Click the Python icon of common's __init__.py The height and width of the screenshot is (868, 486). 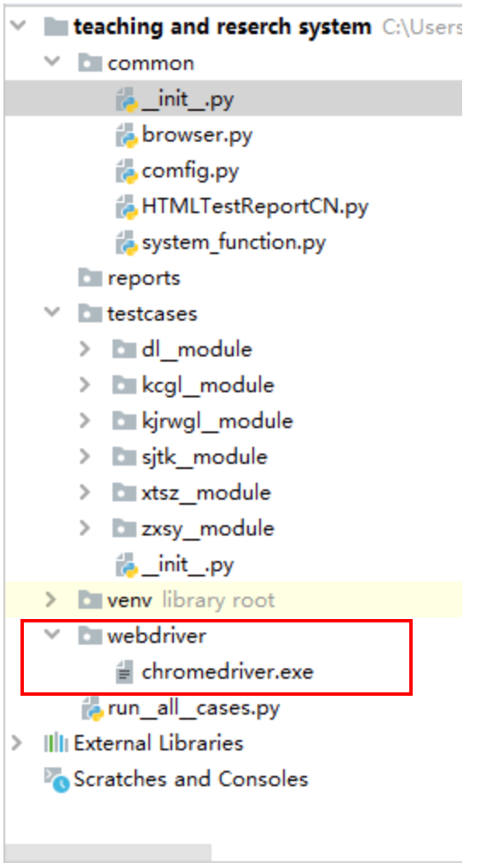pyautogui.click(x=126, y=101)
